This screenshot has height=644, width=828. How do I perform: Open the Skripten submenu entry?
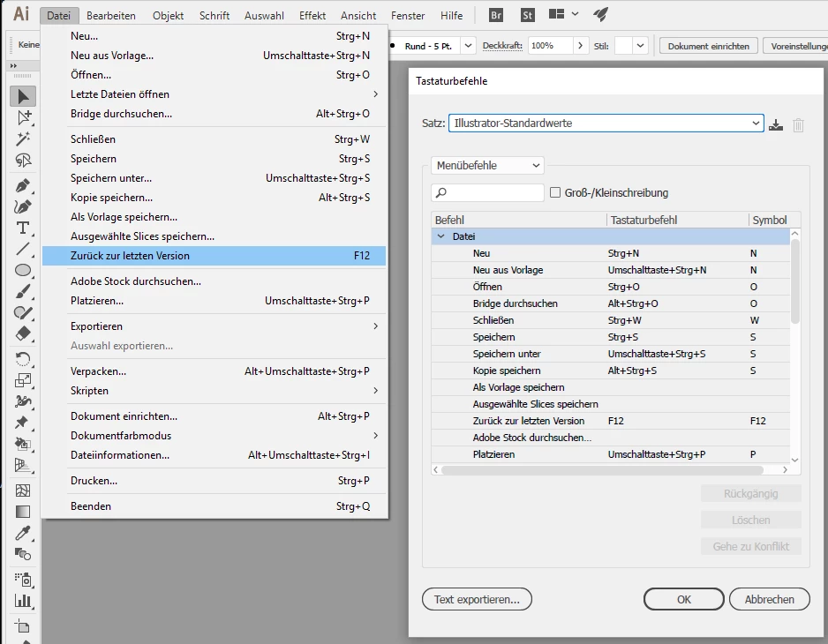(x=214, y=391)
